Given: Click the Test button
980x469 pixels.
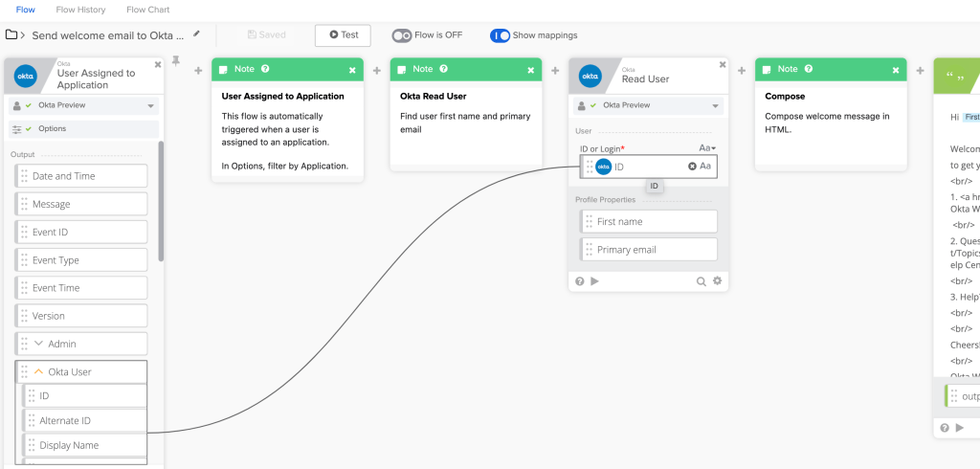Looking at the screenshot, I should pos(343,35).
